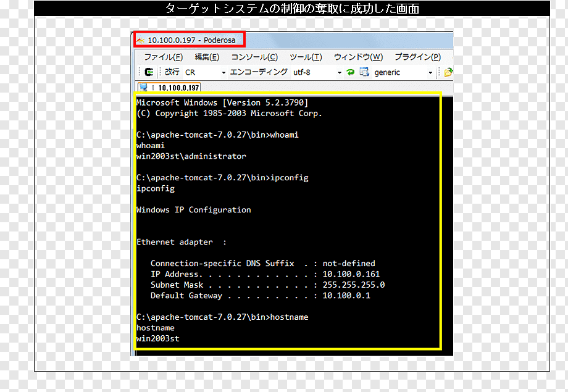Screen dimensions: 568x392
Task: Click the Subnet Mask value 255.255.255.0
Action: click(354, 285)
